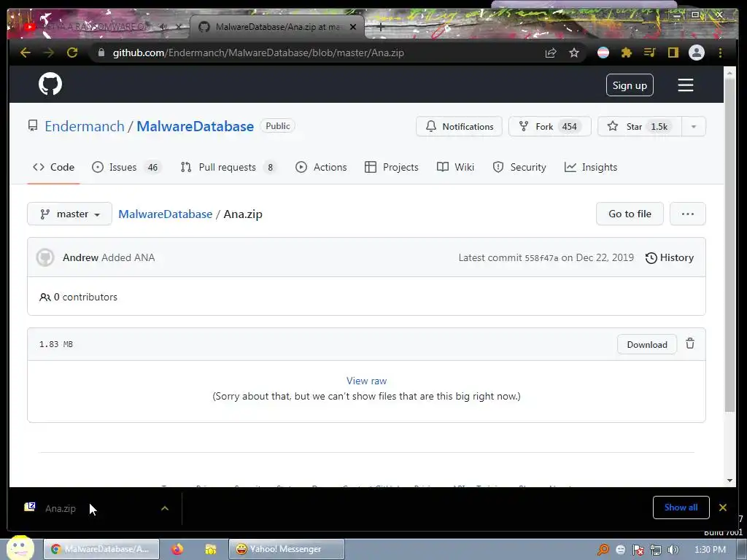Screen dimensions: 747x560
Task: View file History
Action: tap(670, 257)
